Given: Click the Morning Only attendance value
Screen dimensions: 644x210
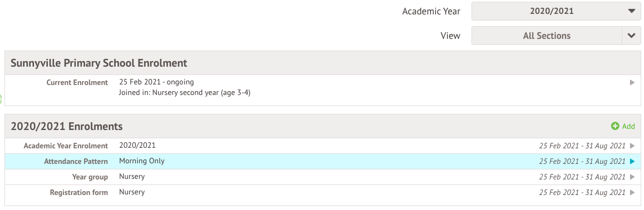Looking at the screenshot, I should 142,161.
